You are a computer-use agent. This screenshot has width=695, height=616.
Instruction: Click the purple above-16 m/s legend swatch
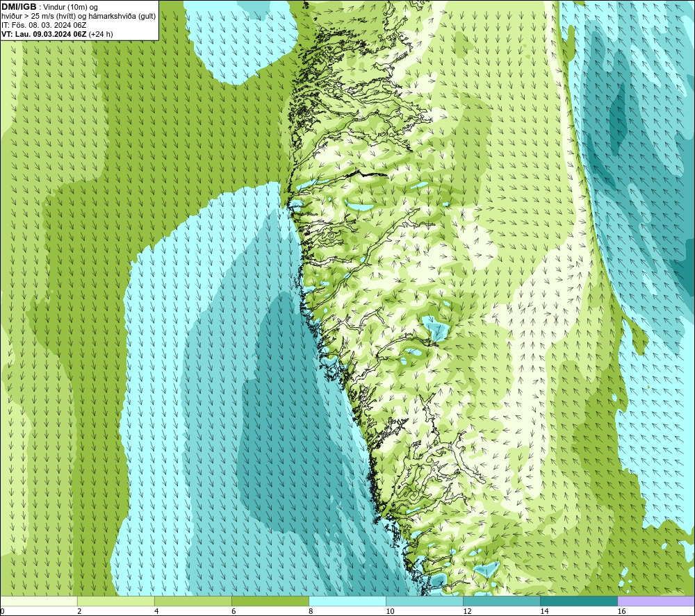656,601
